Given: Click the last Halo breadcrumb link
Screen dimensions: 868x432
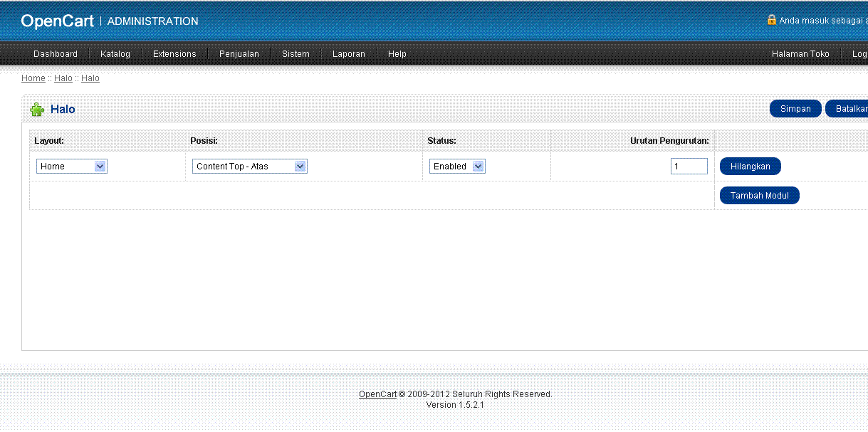Looking at the screenshot, I should (x=90, y=78).
